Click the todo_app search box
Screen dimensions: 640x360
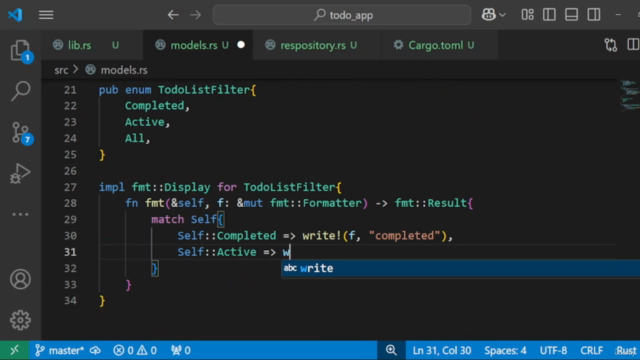pyautogui.click(x=342, y=15)
